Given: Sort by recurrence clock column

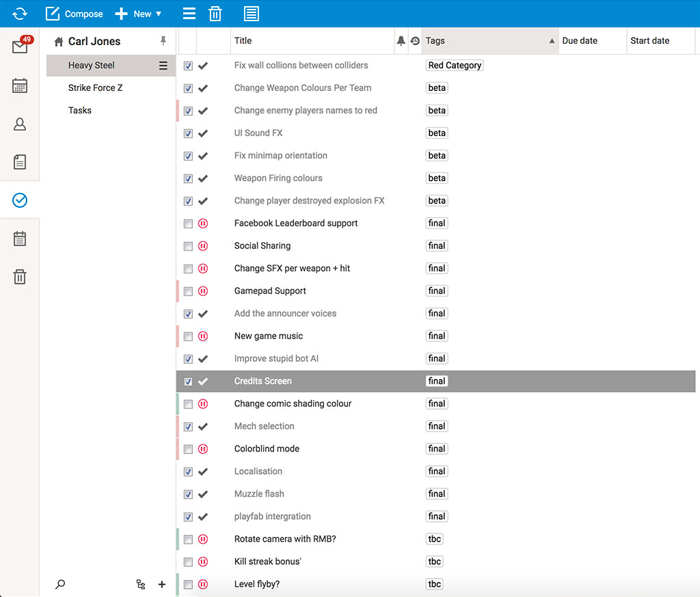Looking at the screenshot, I should tap(415, 40).
